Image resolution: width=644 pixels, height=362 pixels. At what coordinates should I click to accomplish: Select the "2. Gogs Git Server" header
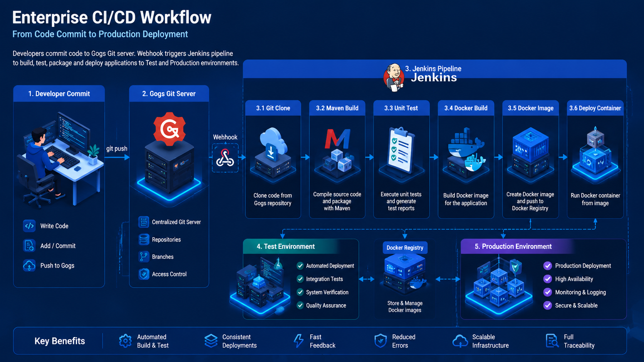click(x=169, y=93)
